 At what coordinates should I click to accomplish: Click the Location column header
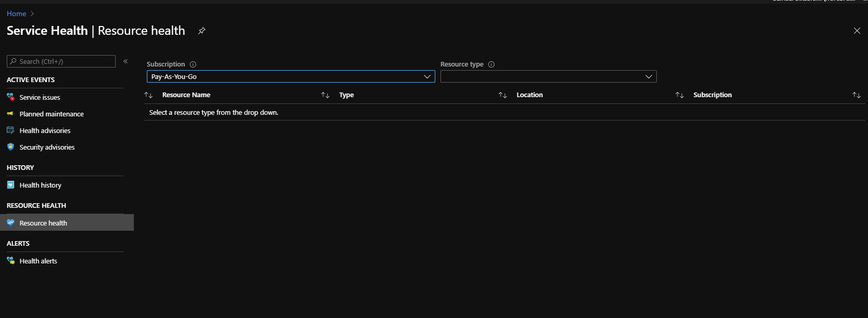point(530,95)
